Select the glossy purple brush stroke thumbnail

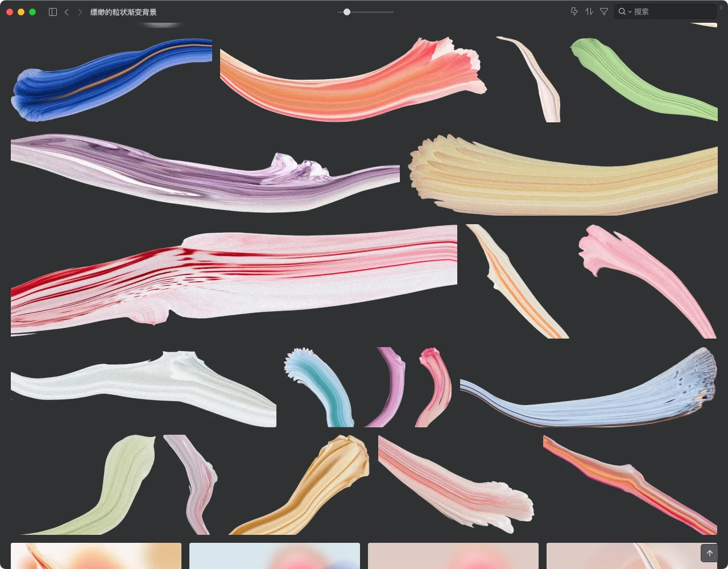(x=205, y=174)
